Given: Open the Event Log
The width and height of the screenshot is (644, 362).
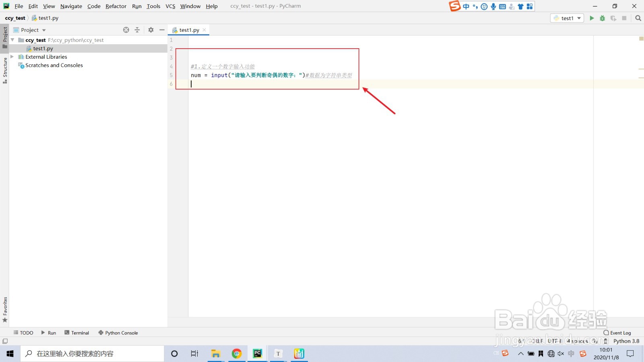Looking at the screenshot, I should (x=617, y=333).
